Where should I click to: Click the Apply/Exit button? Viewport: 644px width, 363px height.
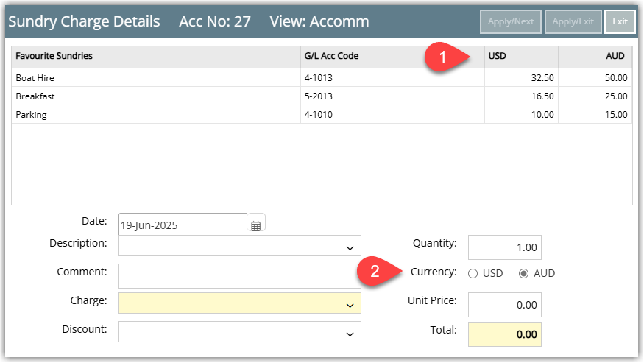tap(573, 21)
